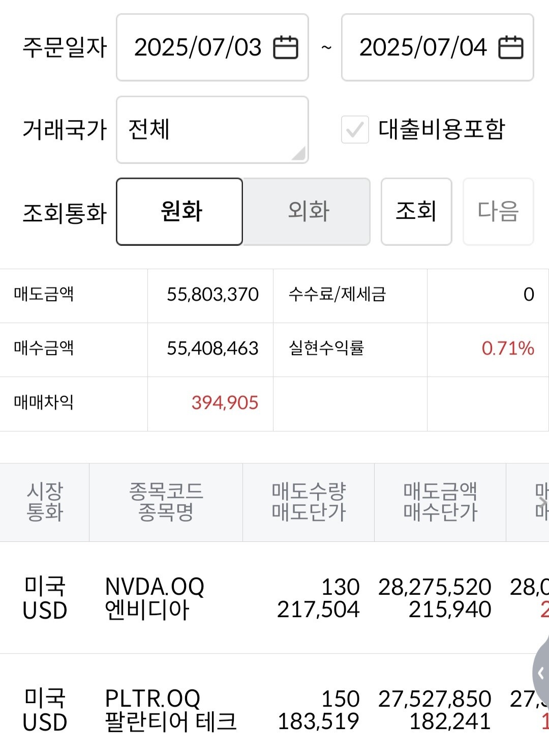Click the 종목코드 종목명 column header
The width and height of the screenshot is (549, 756).
(166, 502)
